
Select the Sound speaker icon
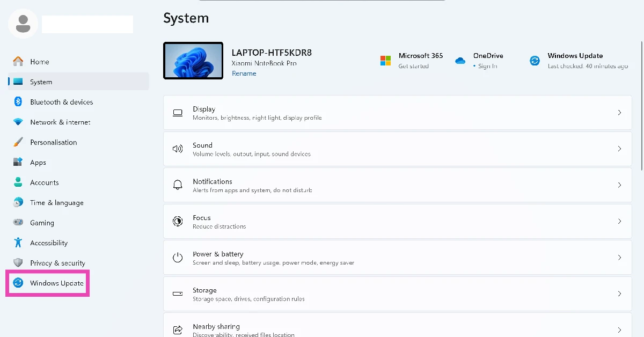tap(177, 149)
